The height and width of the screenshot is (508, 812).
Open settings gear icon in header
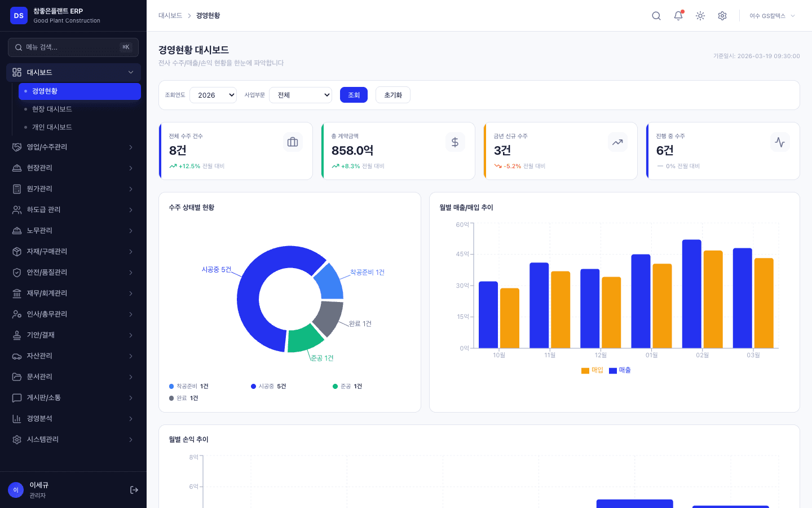coord(722,16)
